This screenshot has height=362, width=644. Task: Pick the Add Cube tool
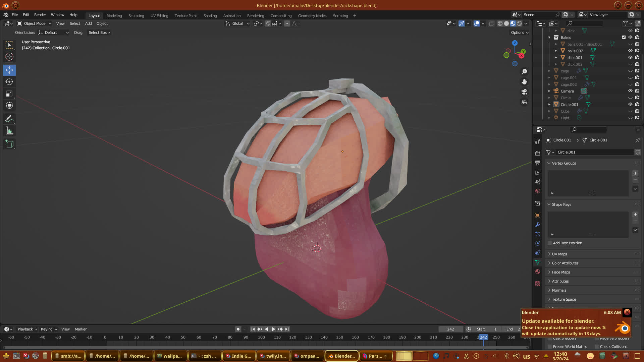[x=9, y=144]
